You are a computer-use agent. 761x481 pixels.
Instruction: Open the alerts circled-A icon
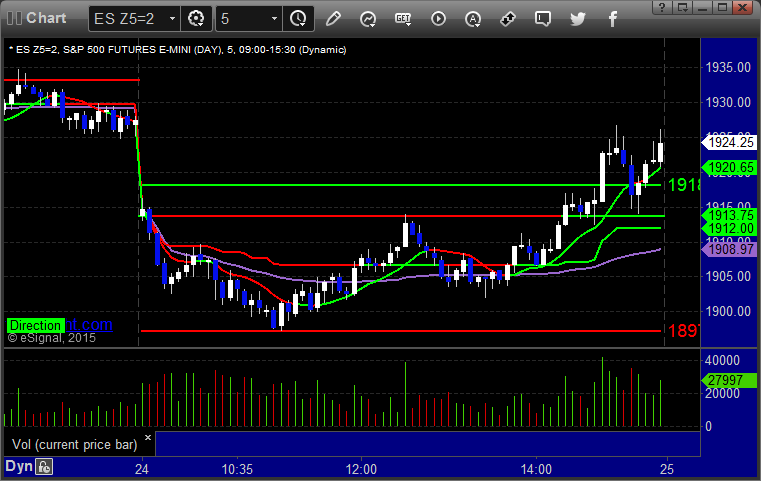pyautogui.click(x=473, y=19)
